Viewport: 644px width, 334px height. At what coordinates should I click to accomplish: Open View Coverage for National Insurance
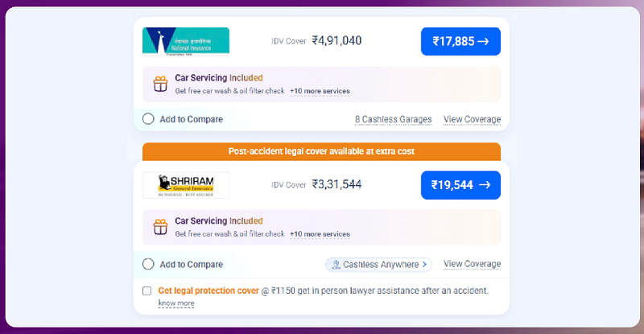click(x=472, y=119)
